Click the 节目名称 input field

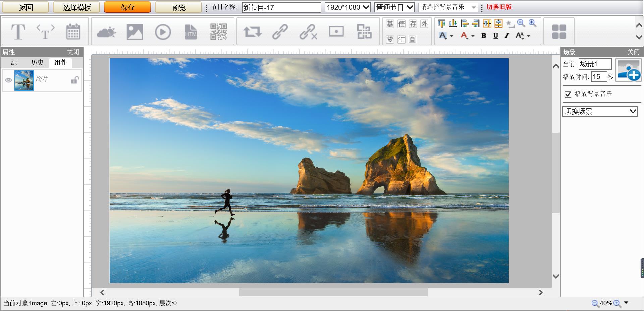click(x=281, y=8)
